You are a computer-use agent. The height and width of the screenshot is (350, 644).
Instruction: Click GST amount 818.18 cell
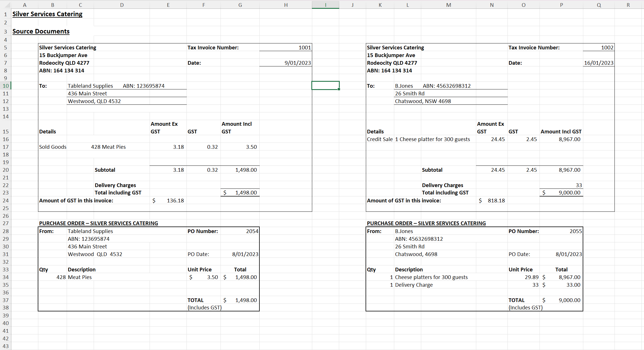click(496, 200)
